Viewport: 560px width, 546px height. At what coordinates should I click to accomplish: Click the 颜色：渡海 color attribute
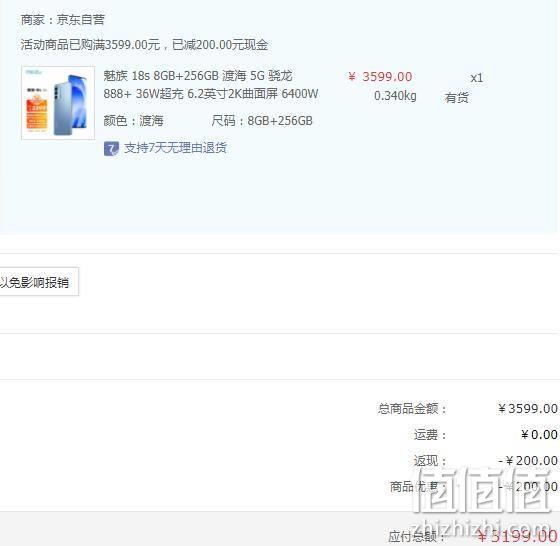pos(133,121)
